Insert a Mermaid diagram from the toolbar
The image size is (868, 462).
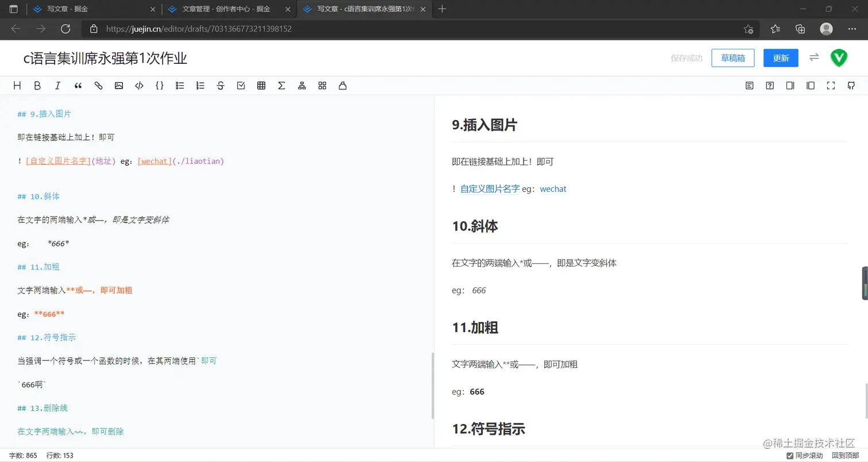pyautogui.click(x=302, y=86)
